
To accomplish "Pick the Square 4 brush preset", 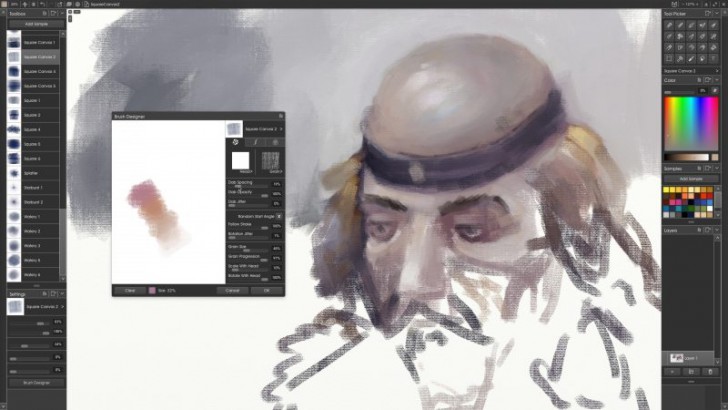I will point(33,130).
